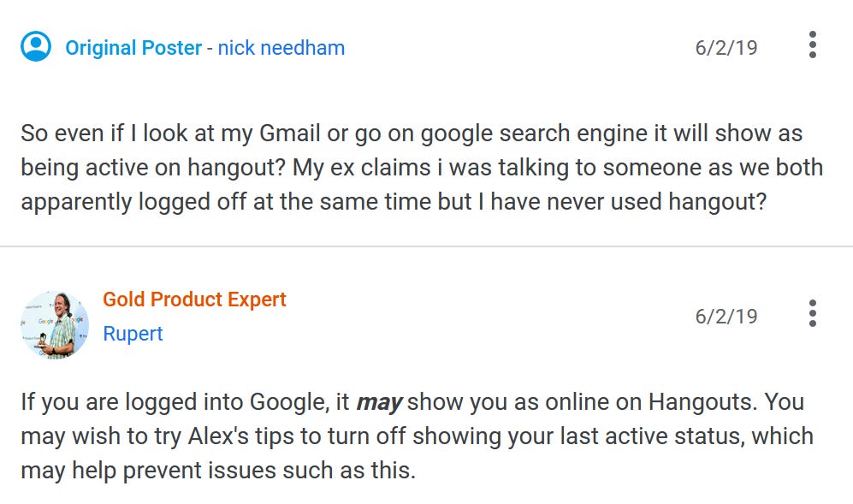This screenshot has width=853, height=504.
Task: Click the 6/2/19 date on nick needham's post
Action: click(726, 48)
